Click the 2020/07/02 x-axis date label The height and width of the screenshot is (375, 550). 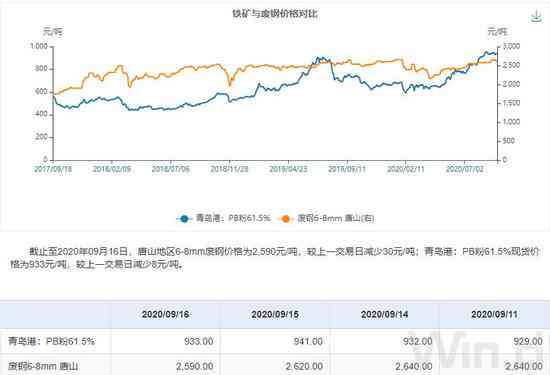coord(465,169)
